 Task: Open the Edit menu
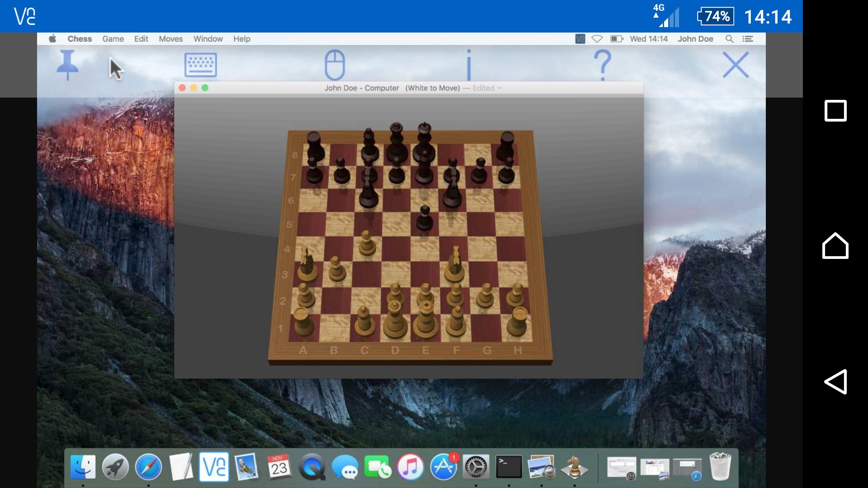(x=141, y=39)
